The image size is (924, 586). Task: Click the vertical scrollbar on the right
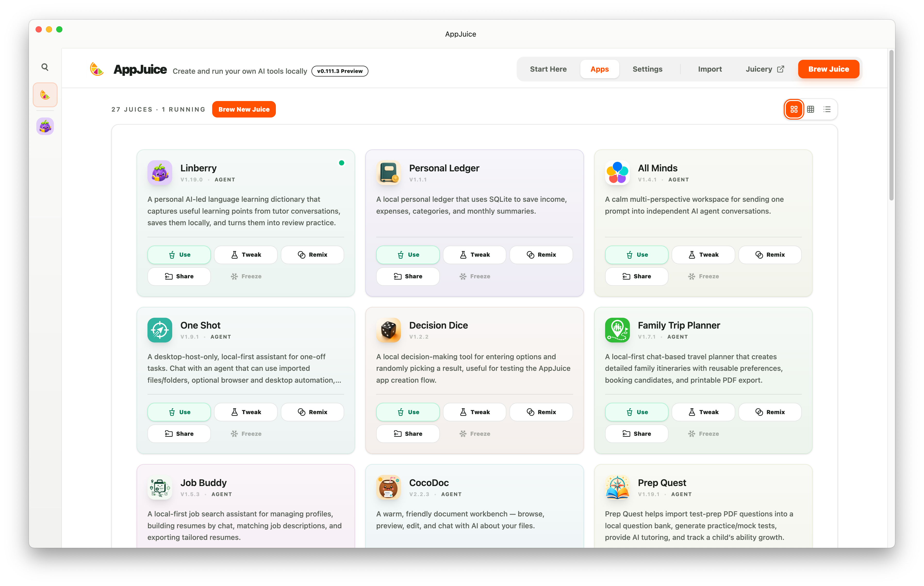891,125
